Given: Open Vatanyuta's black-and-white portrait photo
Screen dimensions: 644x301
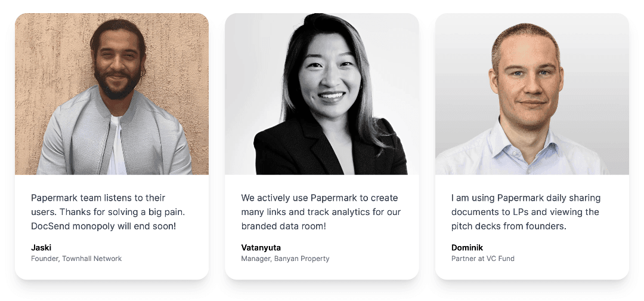Looking at the screenshot, I should point(321,94).
